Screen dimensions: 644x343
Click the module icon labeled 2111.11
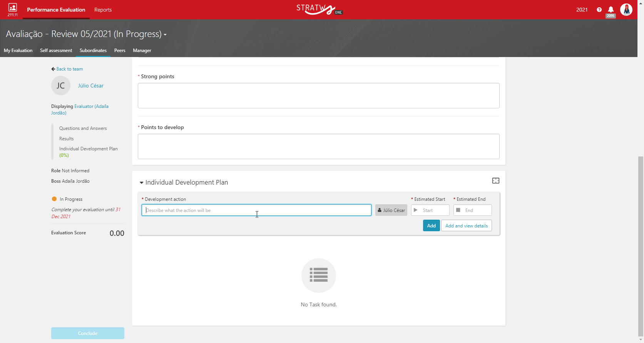12,10
